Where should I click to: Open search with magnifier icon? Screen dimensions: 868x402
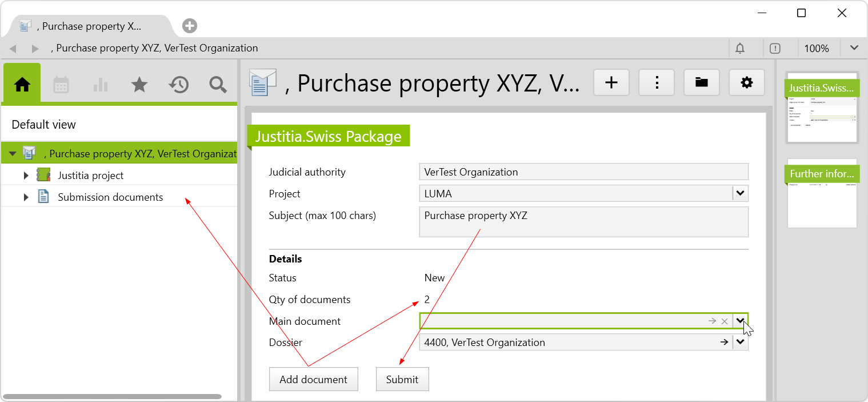(218, 85)
